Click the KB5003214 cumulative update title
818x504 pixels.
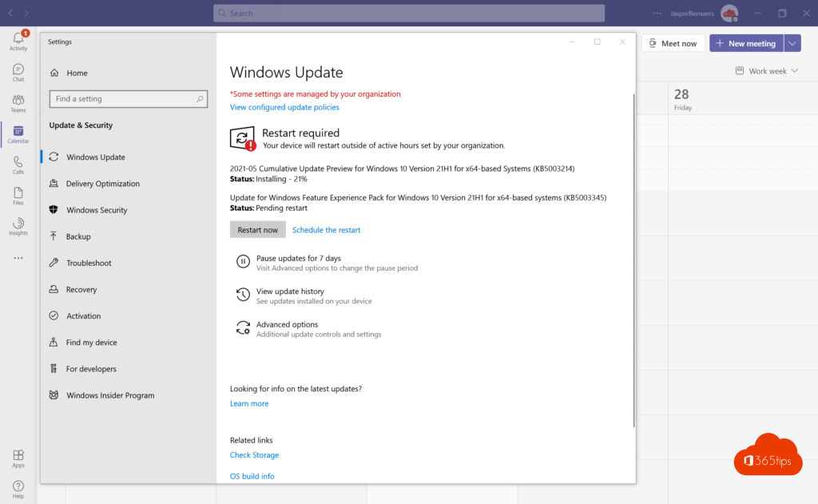(403, 169)
